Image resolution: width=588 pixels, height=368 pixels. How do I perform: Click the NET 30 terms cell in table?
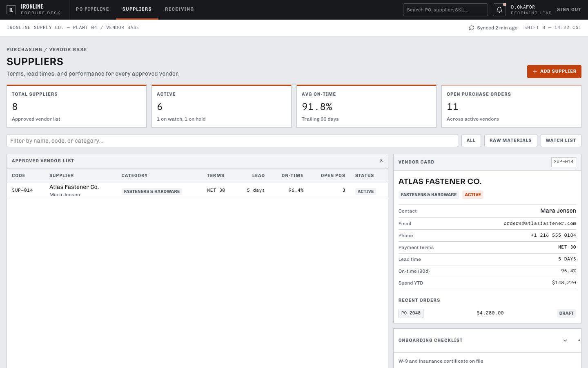click(x=216, y=190)
